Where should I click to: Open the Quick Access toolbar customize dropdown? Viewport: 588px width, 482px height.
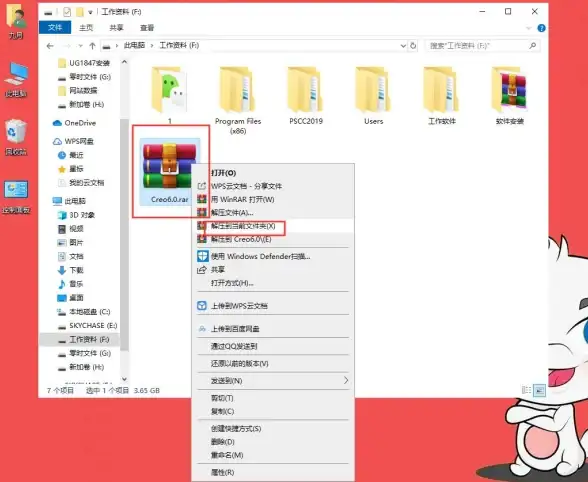pos(90,12)
